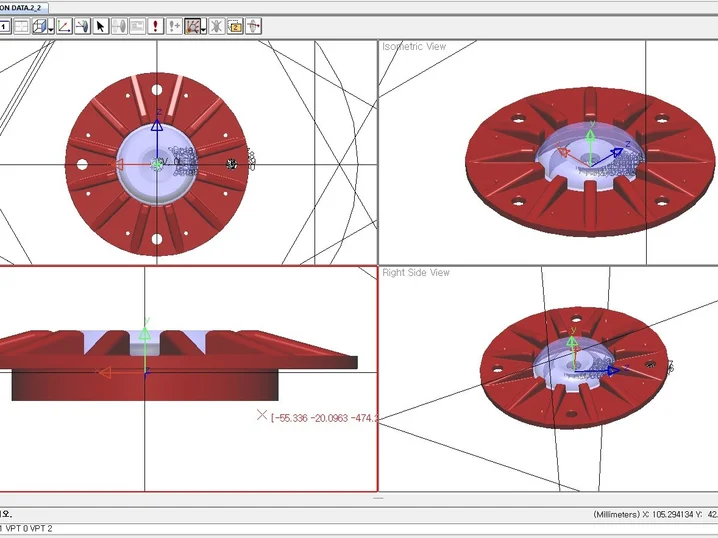
Task: Switch to the four-pane viewport layout icon
Action: pos(21,26)
